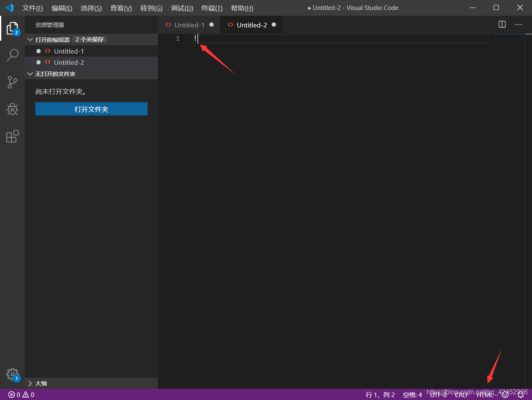Open the editor more actions ellipsis
The height and width of the screenshot is (400, 532).
pos(518,25)
